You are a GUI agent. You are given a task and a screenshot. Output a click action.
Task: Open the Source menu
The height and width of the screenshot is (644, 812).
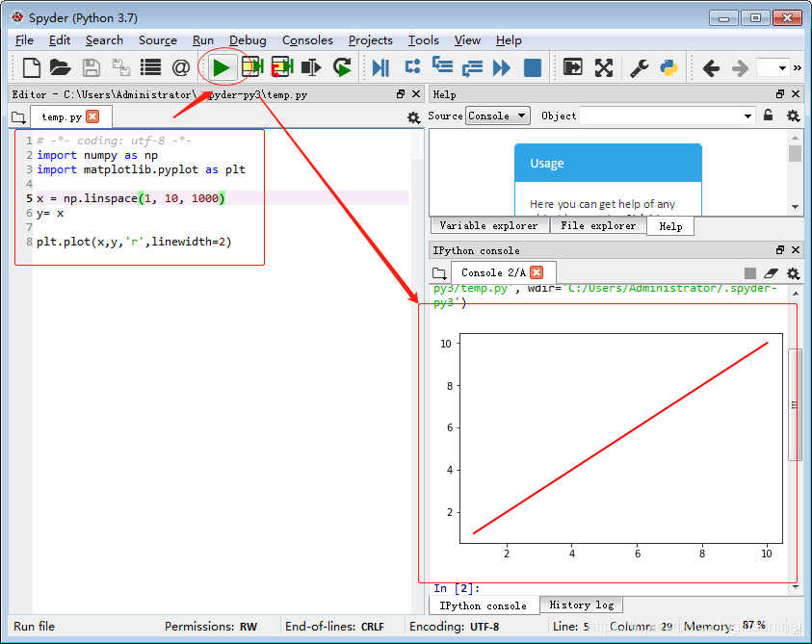tap(157, 40)
